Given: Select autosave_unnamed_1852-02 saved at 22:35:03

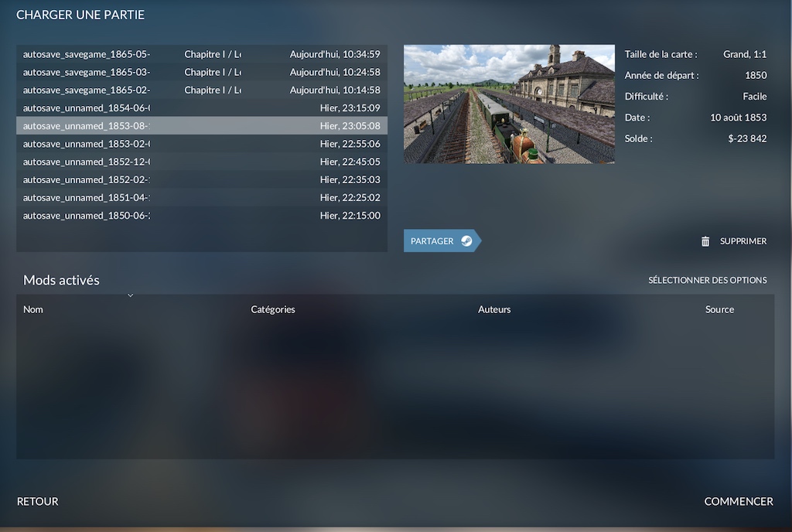Looking at the screenshot, I should pos(202,179).
